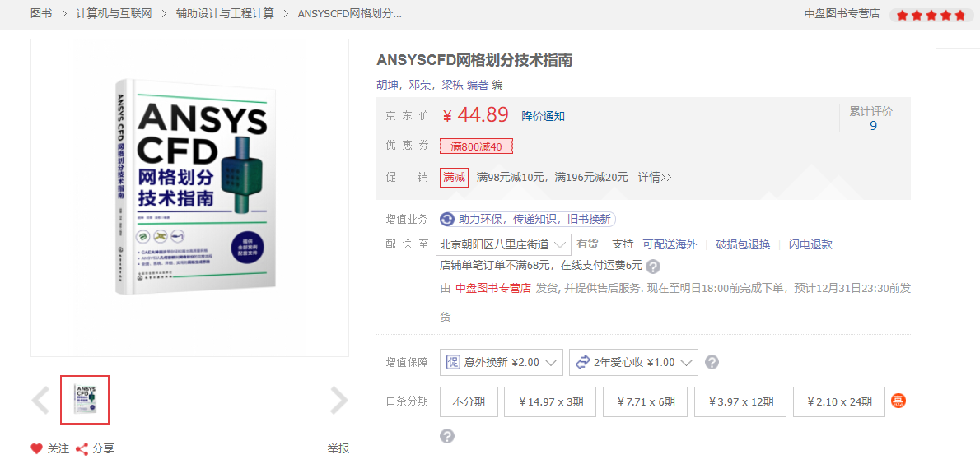Click the 分享 label text
Image resolution: width=980 pixels, height=464 pixels.
click(104, 448)
